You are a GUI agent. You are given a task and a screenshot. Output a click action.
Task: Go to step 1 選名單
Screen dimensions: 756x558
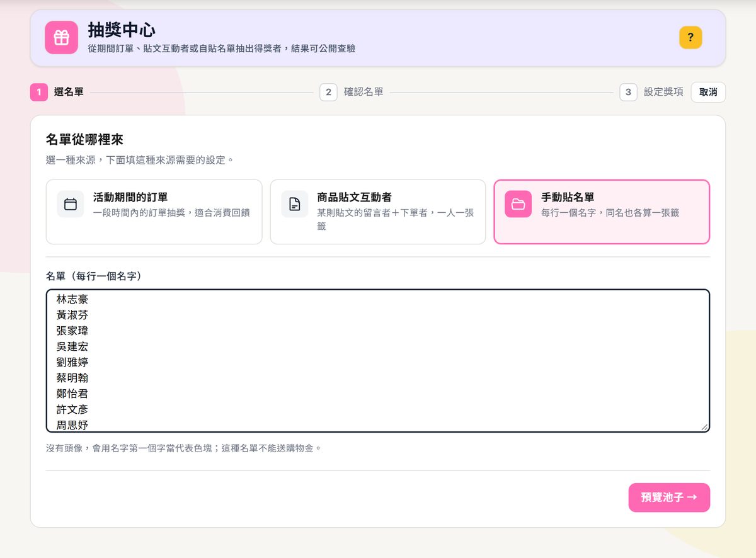(57, 92)
